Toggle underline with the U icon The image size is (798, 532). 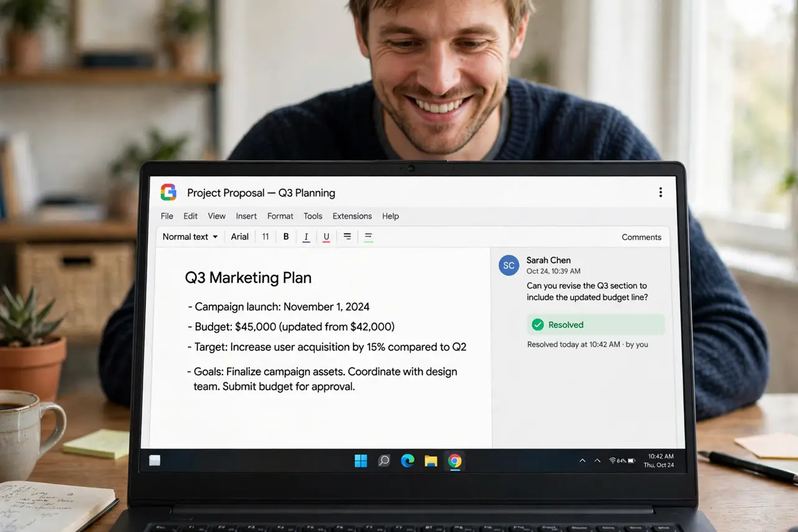[326, 237]
